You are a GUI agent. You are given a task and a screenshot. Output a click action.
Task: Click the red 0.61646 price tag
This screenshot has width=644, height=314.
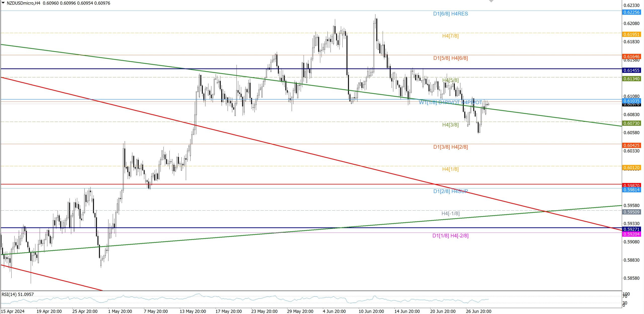click(x=631, y=57)
